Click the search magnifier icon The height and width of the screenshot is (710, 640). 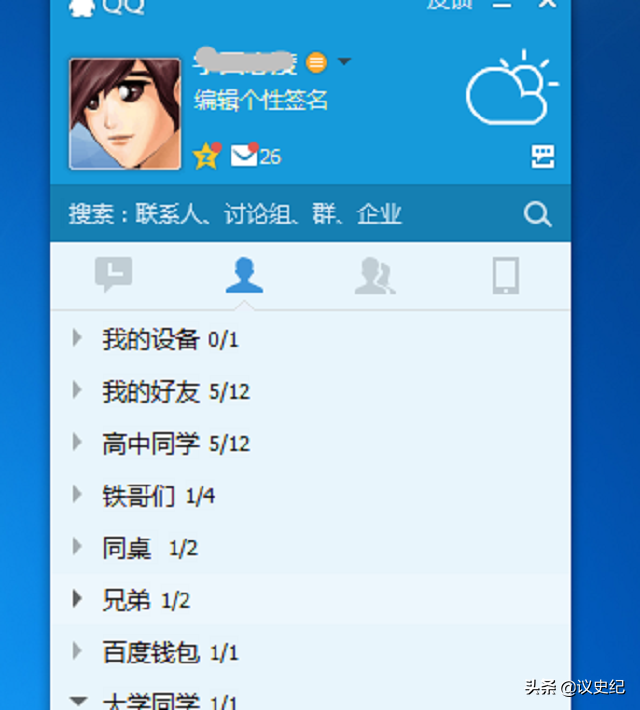(x=538, y=214)
